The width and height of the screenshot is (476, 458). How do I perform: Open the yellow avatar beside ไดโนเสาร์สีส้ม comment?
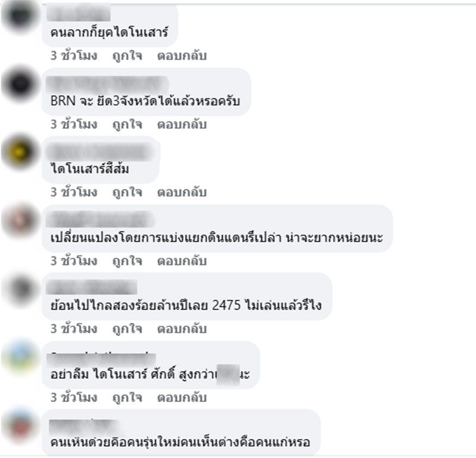point(20,152)
